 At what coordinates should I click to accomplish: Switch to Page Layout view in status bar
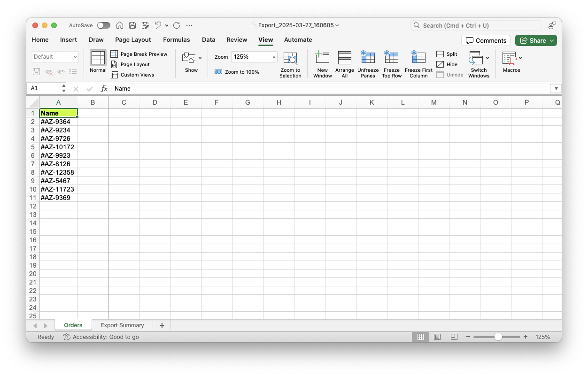point(437,337)
